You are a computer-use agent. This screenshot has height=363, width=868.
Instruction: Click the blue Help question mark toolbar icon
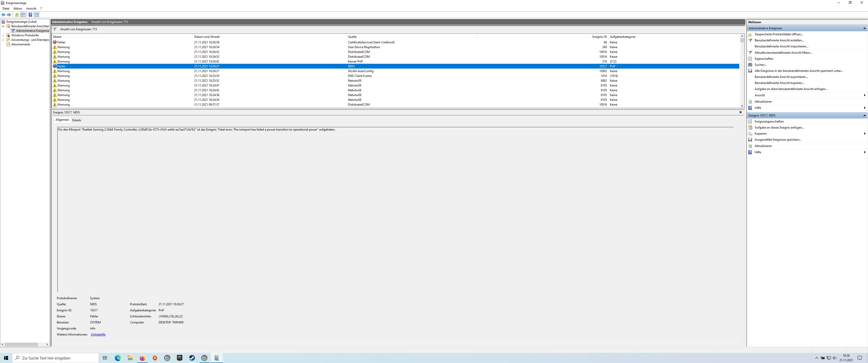pos(30,15)
